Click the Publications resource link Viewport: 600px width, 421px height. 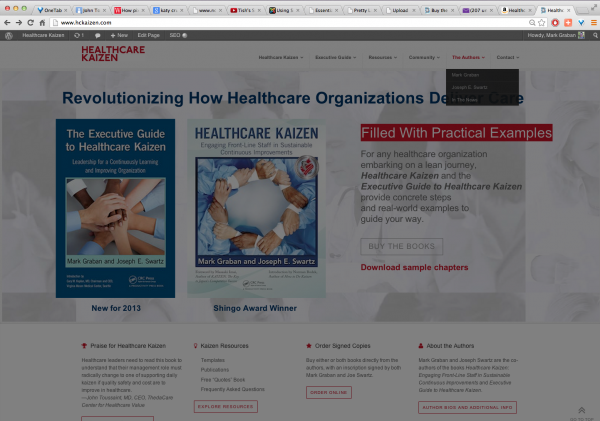[x=215, y=370]
